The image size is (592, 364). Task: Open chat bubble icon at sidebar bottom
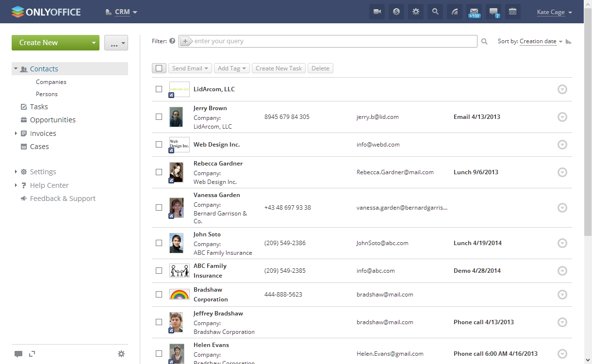click(x=18, y=354)
